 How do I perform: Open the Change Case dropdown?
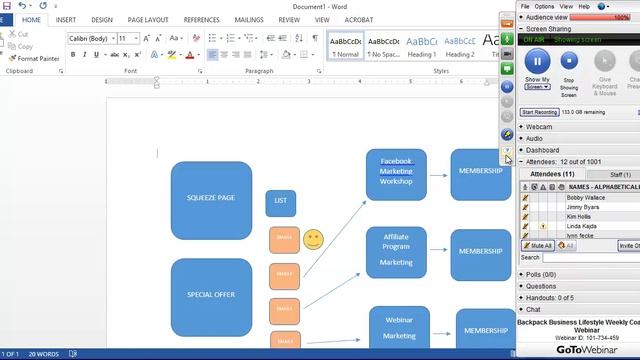[x=176, y=38]
